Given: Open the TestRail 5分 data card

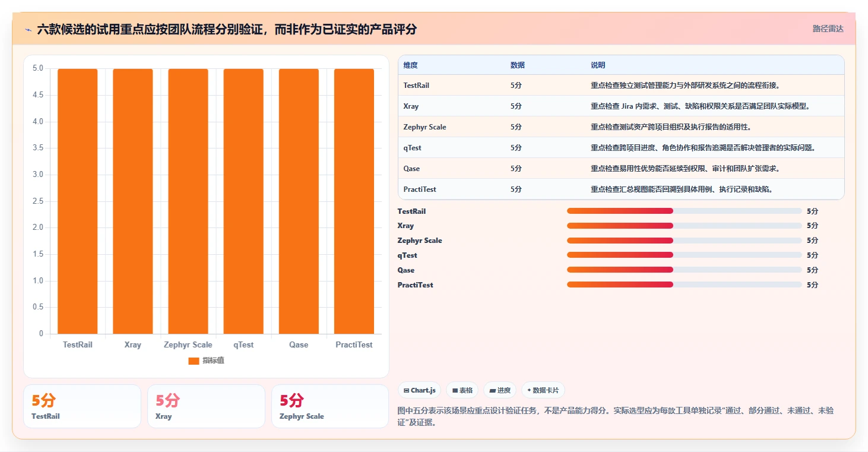Looking at the screenshot, I should 82,406.
